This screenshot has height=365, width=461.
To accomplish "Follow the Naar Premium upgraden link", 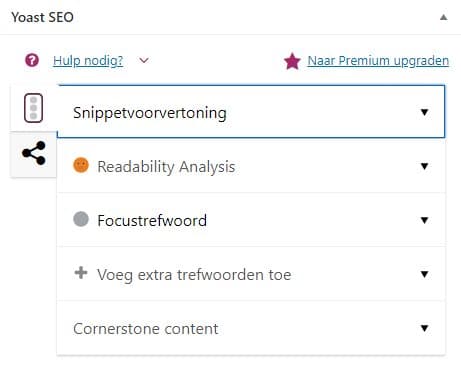I will [x=378, y=61].
